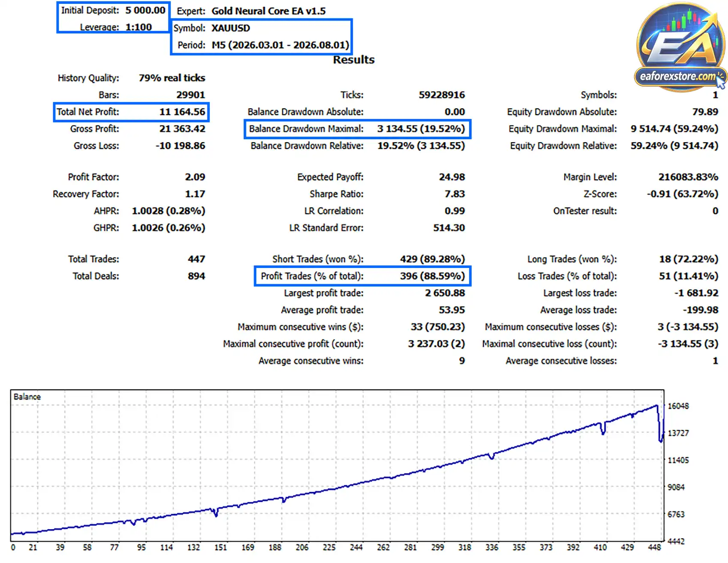Select the Loss Trades value 51 (11.41%)
Image resolution: width=728 pixels, height=563 pixels.
[x=689, y=276]
